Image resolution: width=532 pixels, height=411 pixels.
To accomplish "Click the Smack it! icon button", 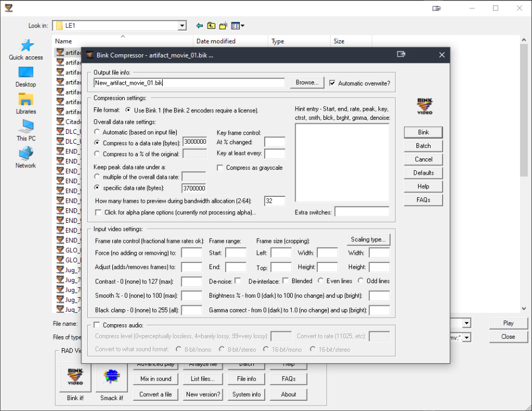I will click(112, 377).
